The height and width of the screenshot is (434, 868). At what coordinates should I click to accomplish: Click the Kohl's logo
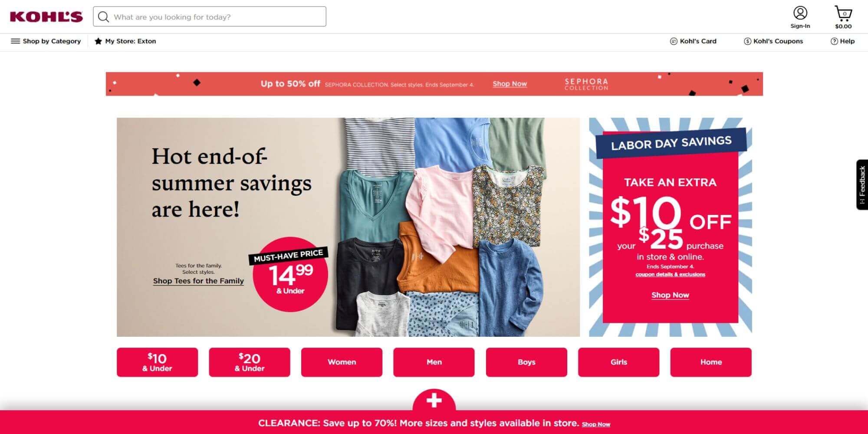pyautogui.click(x=46, y=17)
